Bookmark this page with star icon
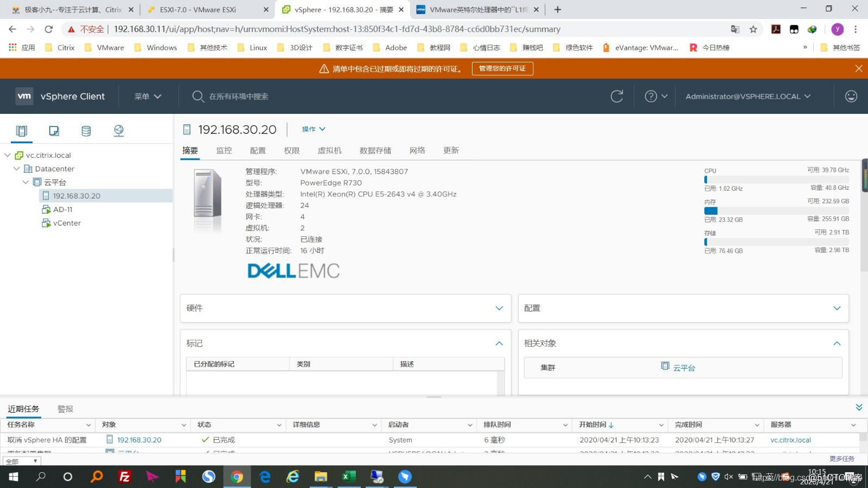Image resolution: width=868 pixels, height=488 pixels. point(753,29)
